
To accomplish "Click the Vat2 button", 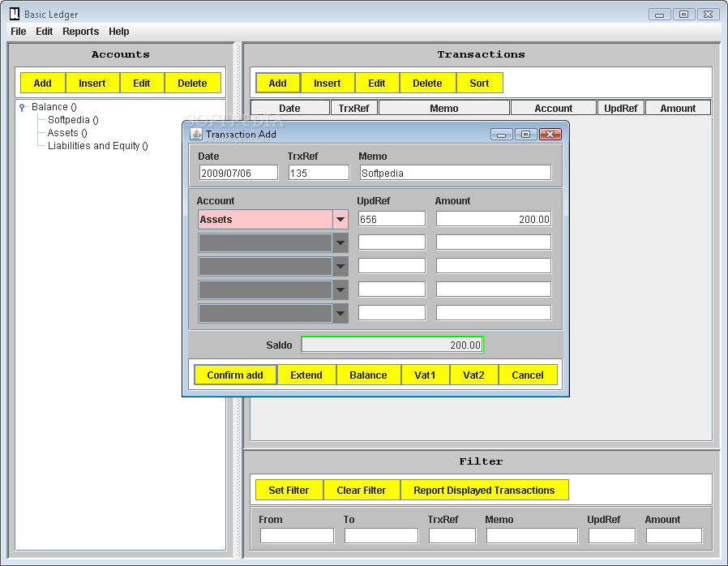I will [473, 375].
